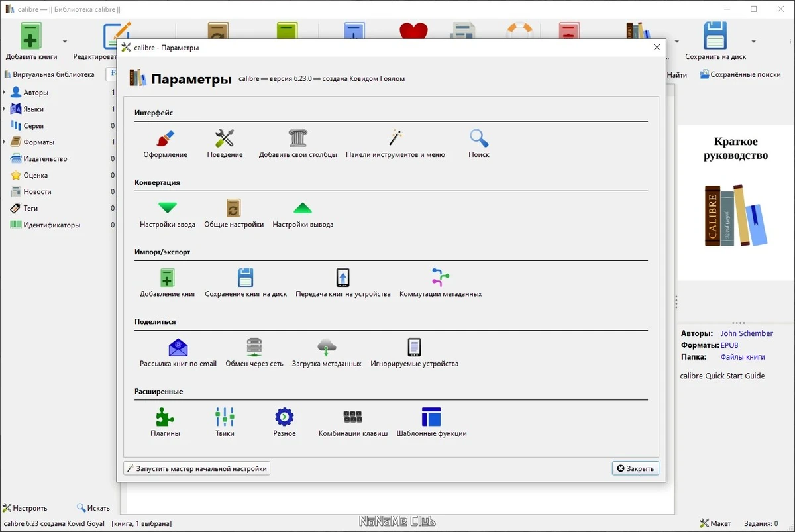Screen dimensions: 795x532
Task: Open Общие настройки conversion options
Action: click(x=234, y=213)
